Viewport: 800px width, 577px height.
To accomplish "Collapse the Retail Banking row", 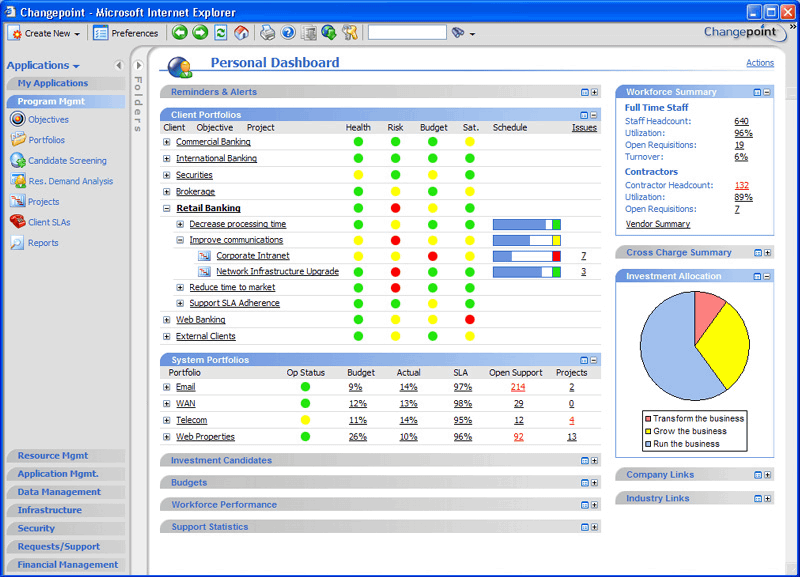I will (x=166, y=208).
